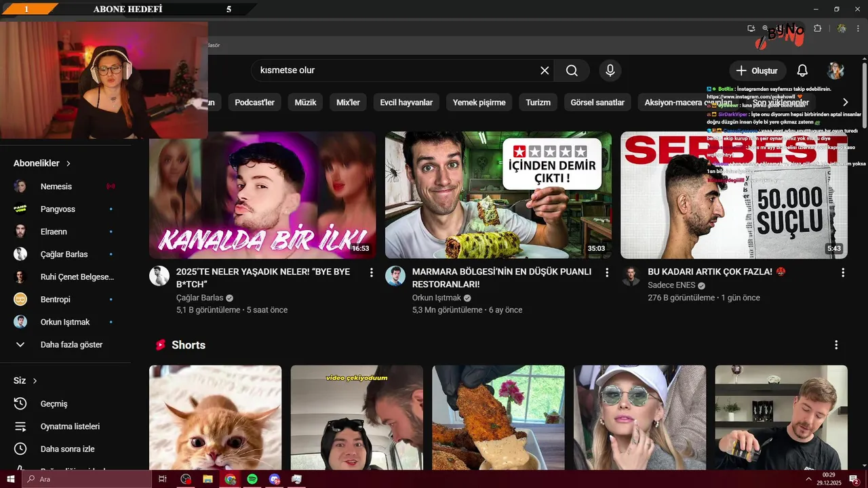Open Chrome's extensions puzzle icon
Image resolution: width=868 pixels, height=488 pixels.
tap(817, 28)
